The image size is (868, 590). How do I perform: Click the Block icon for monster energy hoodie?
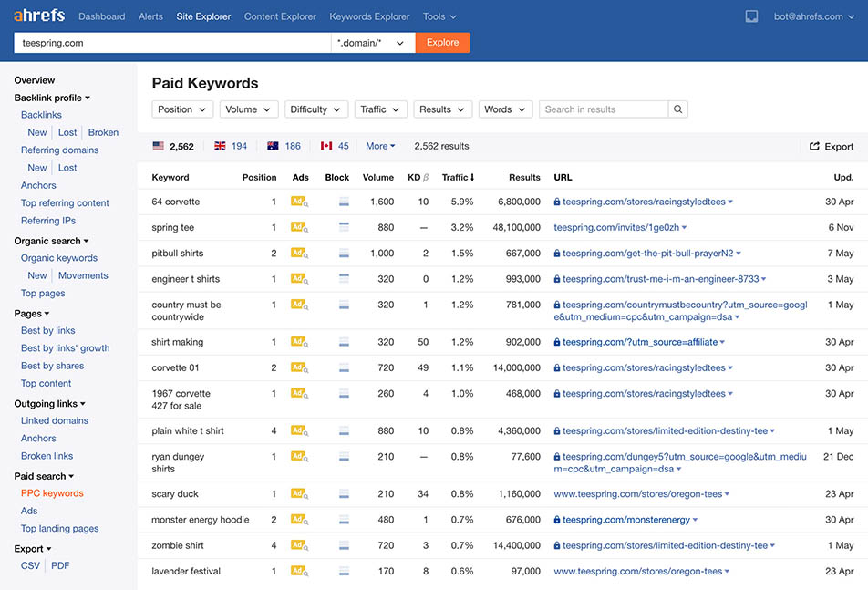[344, 521]
